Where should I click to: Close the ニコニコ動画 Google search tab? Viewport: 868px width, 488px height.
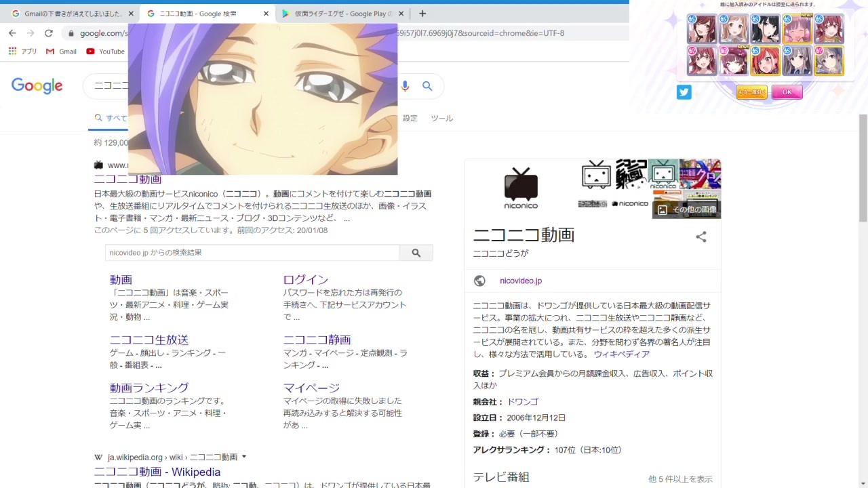(x=266, y=14)
